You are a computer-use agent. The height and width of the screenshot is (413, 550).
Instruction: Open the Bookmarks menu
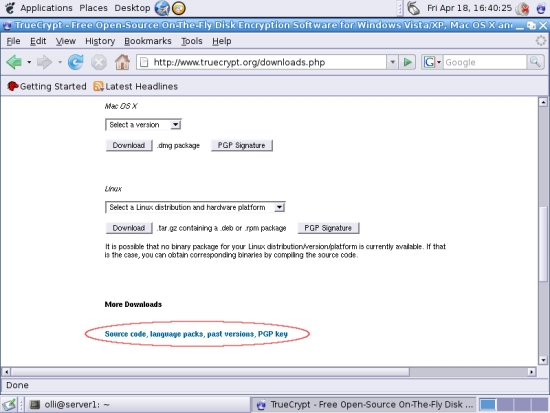point(148,41)
